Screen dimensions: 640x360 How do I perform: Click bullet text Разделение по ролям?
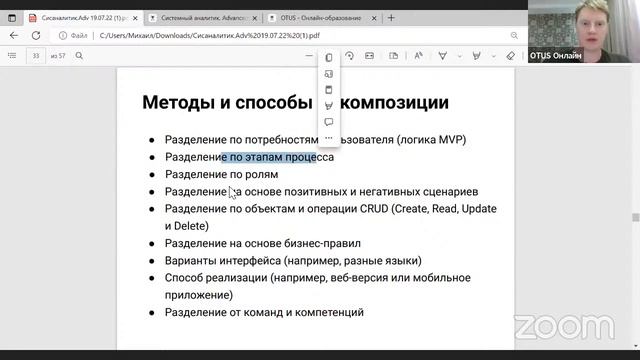pyautogui.click(x=222, y=174)
